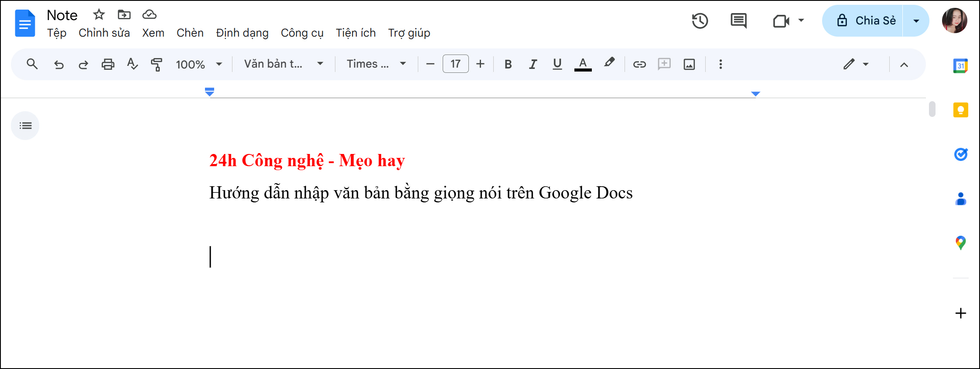
Task: Decrease the font size
Action: [x=430, y=64]
